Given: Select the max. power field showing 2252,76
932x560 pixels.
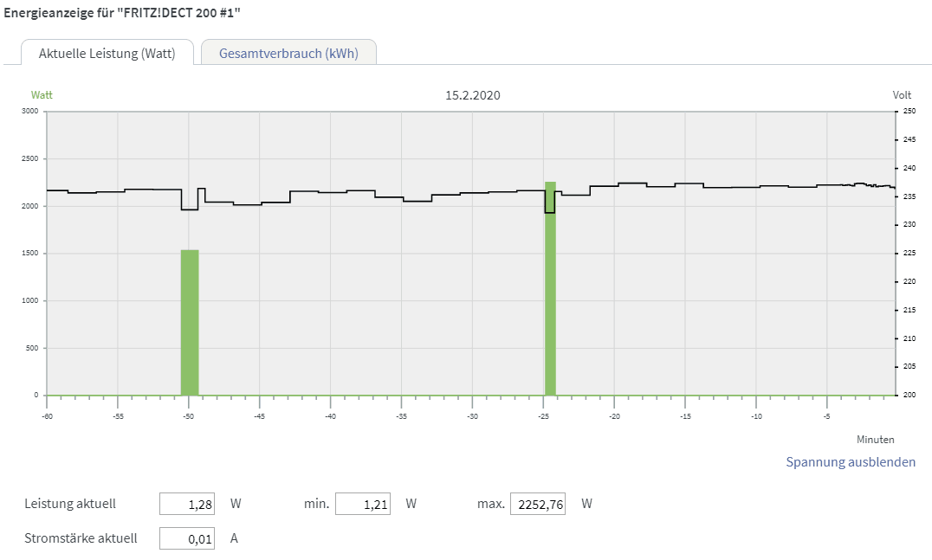Looking at the screenshot, I should point(538,504).
